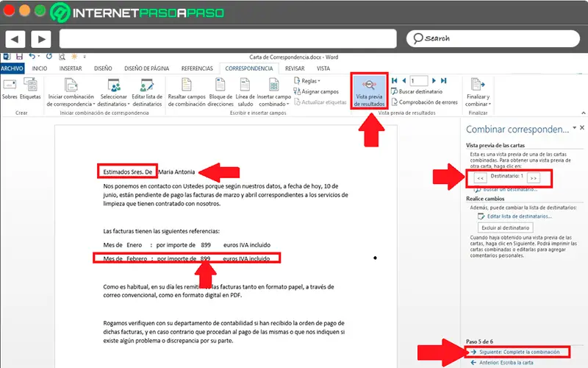Viewport: 588px width, 368px height.
Task: Click the Word icon in the title bar
Action: (x=7, y=57)
